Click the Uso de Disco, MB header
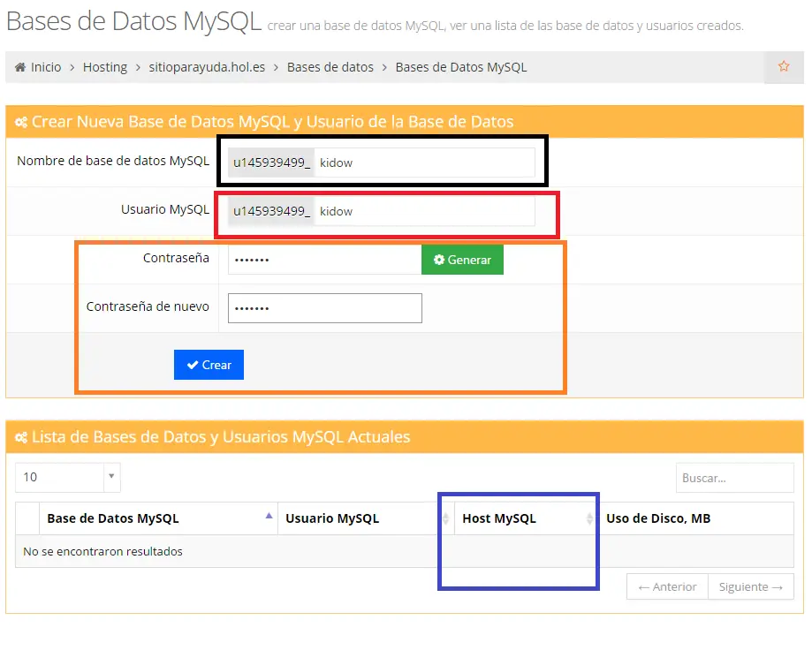Viewport: 812px width, 650px height. (696, 518)
